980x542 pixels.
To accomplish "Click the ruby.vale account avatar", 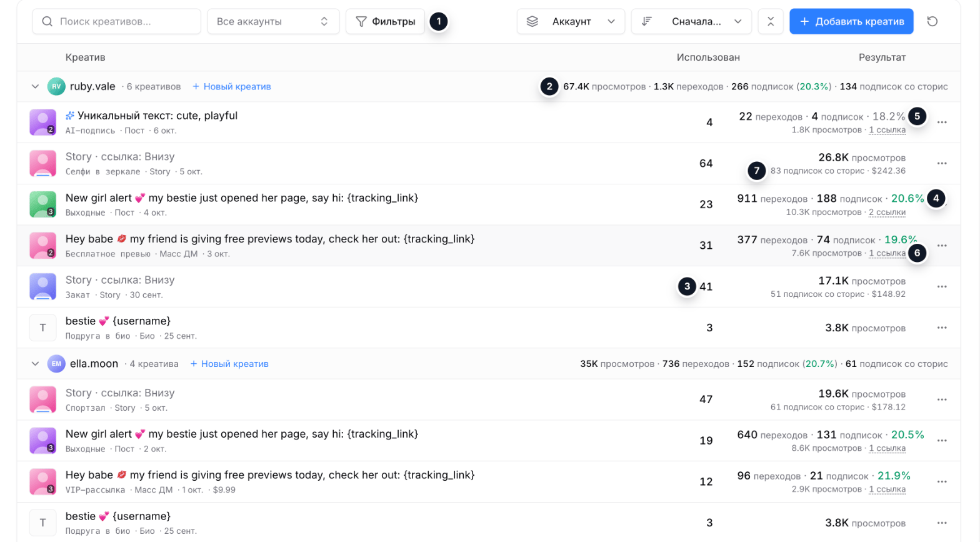I will pyautogui.click(x=56, y=86).
